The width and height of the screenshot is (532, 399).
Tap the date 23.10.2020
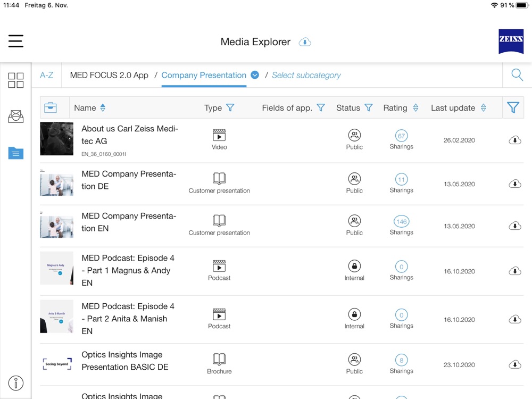(459, 365)
